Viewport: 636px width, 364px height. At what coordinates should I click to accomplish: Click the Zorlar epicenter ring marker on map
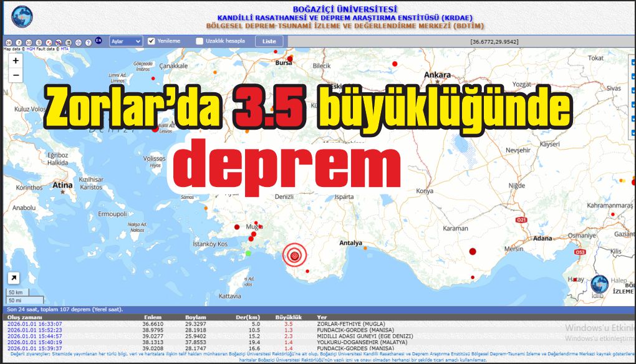[x=295, y=254]
